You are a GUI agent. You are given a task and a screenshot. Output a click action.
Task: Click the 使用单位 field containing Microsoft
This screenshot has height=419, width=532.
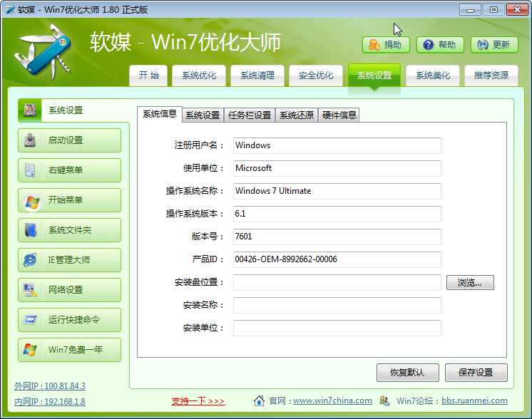337,168
